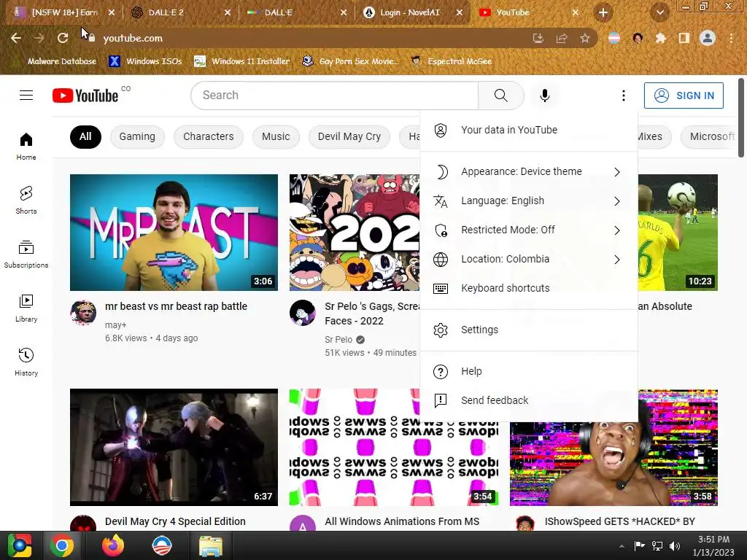Open Chrome from the taskbar
Image resolution: width=747 pixels, height=560 pixels.
click(x=62, y=545)
